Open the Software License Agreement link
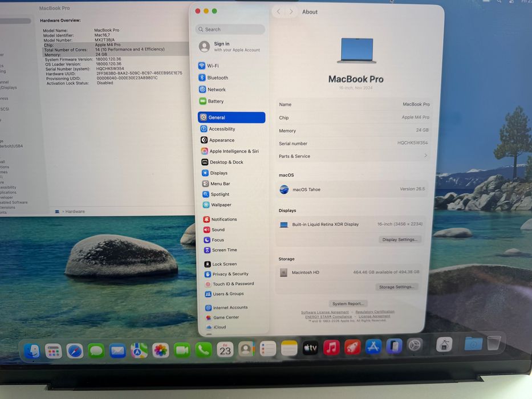This screenshot has height=399, width=532. pos(324,312)
